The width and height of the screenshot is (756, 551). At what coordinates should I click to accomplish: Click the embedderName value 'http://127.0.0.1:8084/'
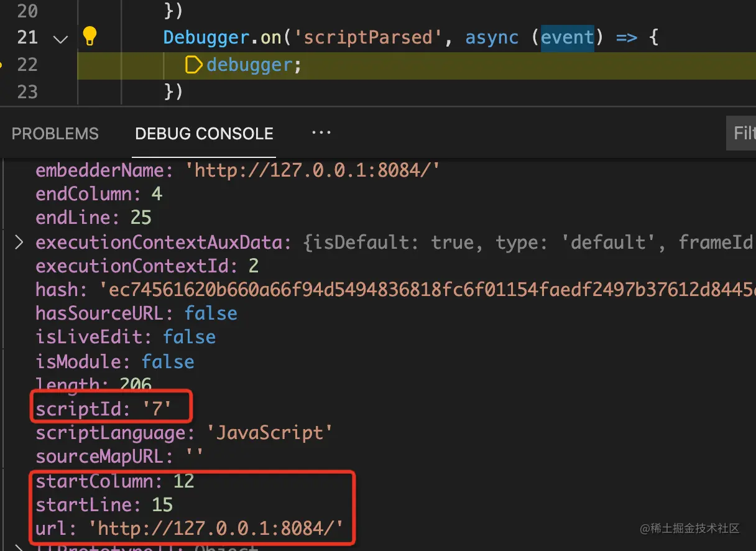pos(313,170)
